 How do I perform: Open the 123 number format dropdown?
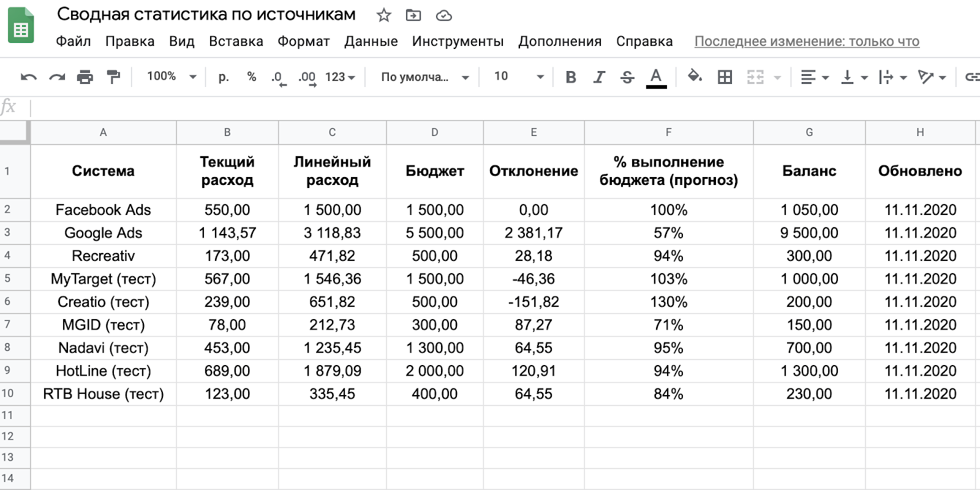340,77
